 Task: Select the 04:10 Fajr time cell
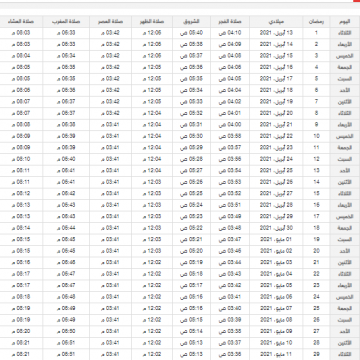[x=230, y=33]
